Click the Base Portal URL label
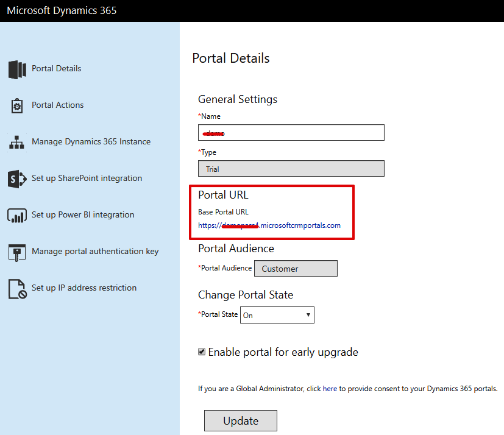Viewport: 504px width, 435px height. 223,212
